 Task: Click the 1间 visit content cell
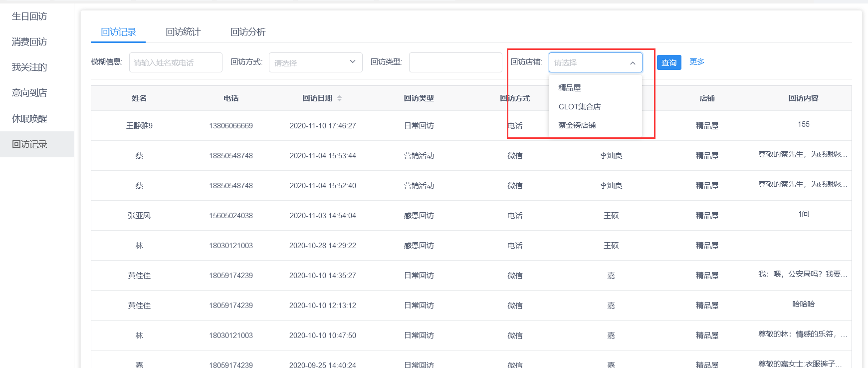coord(804,214)
